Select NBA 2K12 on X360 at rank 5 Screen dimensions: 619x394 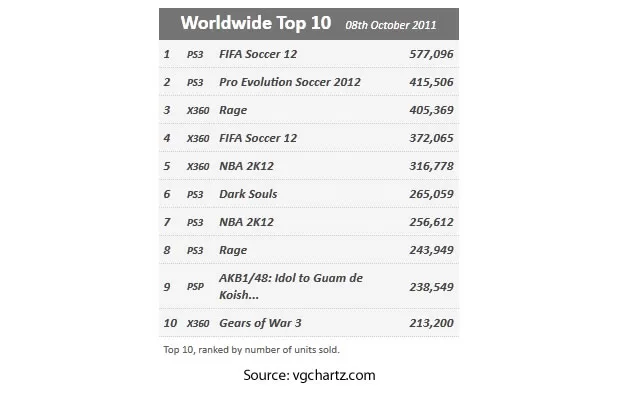click(x=246, y=166)
